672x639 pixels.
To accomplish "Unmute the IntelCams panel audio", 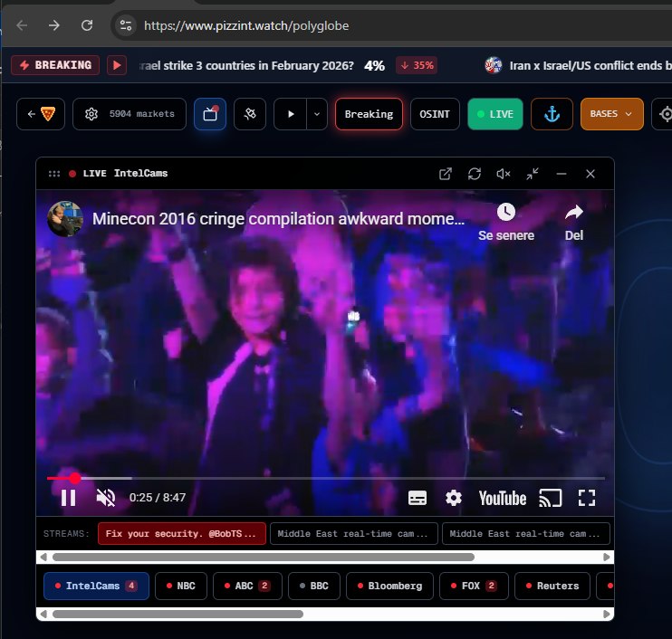I will 504,174.
